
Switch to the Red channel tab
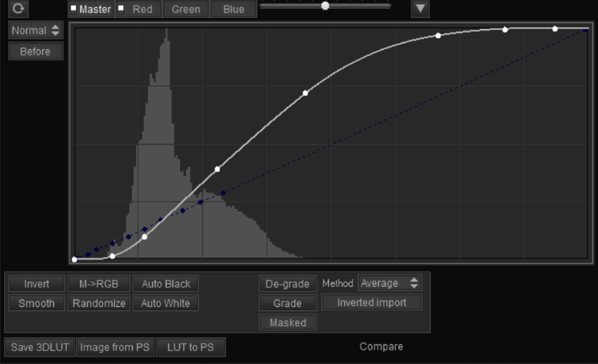point(139,9)
